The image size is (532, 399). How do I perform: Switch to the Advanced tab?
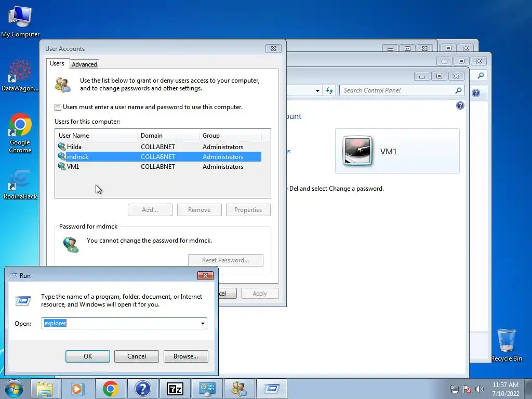click(84, 64)
